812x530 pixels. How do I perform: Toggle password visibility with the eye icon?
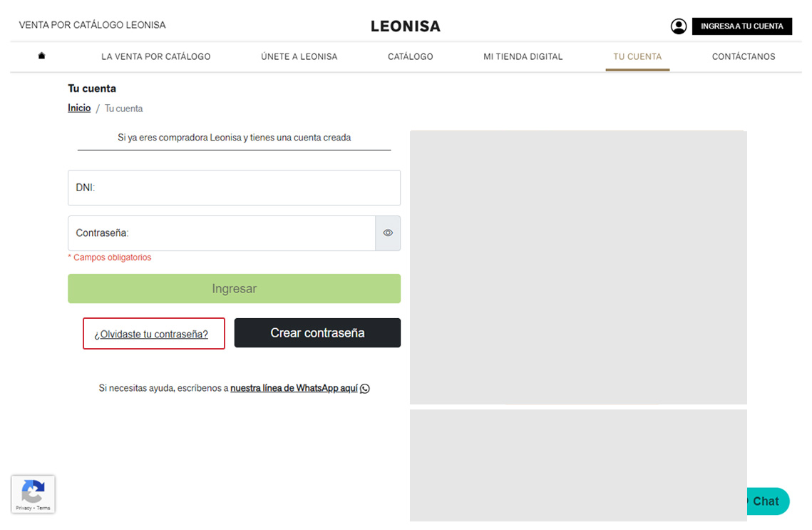tap(388, 233)
